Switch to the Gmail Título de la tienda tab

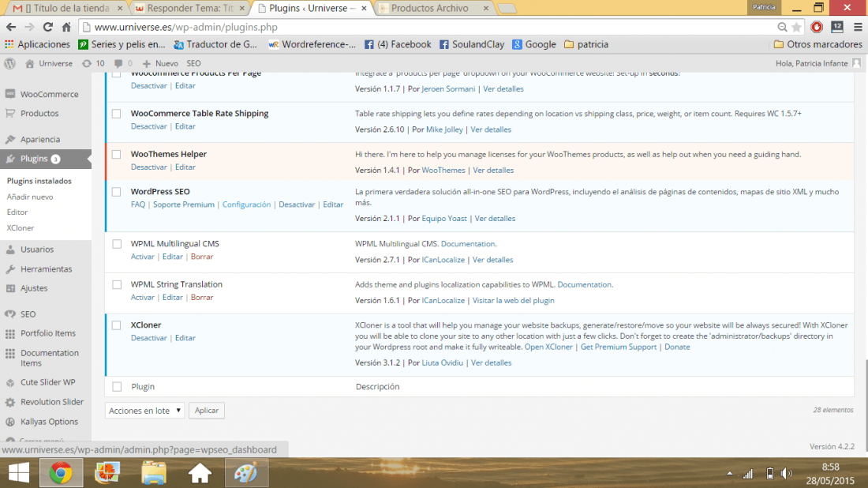(68, 9)
